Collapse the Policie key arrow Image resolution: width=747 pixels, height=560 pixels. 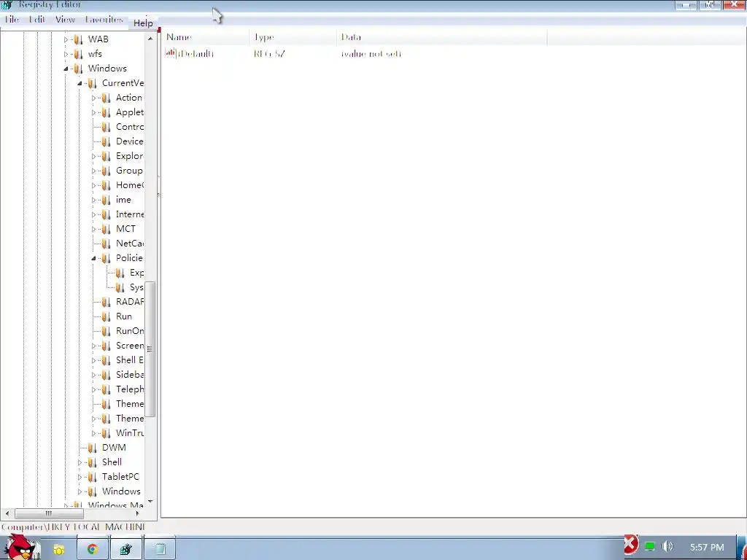pos(94,258)
